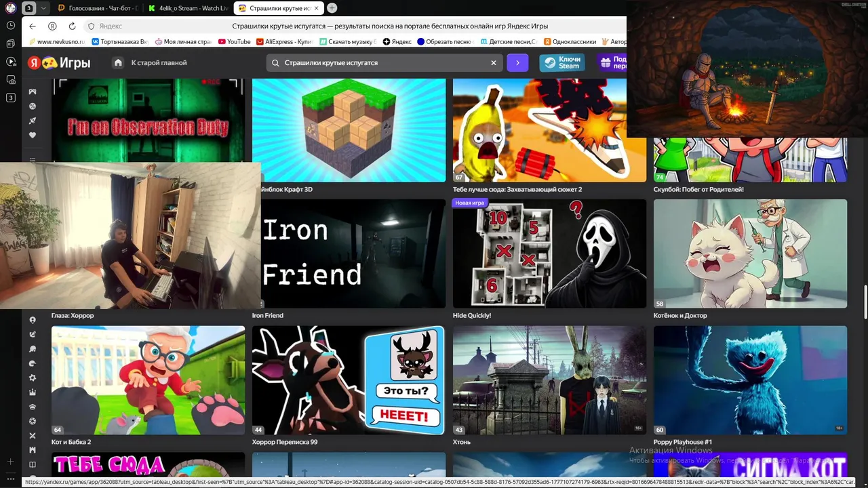
Task: Open the puzzle gear category icon in sidebar
Action: [33, 378]
